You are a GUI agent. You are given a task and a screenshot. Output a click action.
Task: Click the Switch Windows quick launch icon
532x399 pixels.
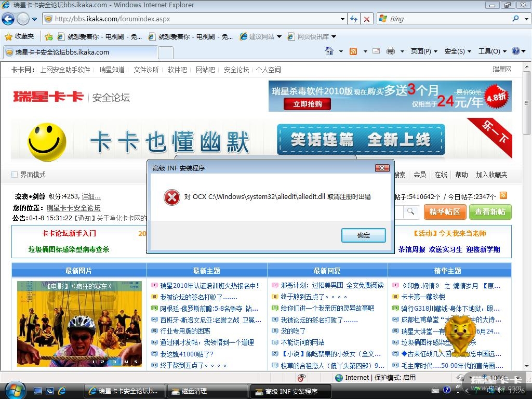point(50,391)
